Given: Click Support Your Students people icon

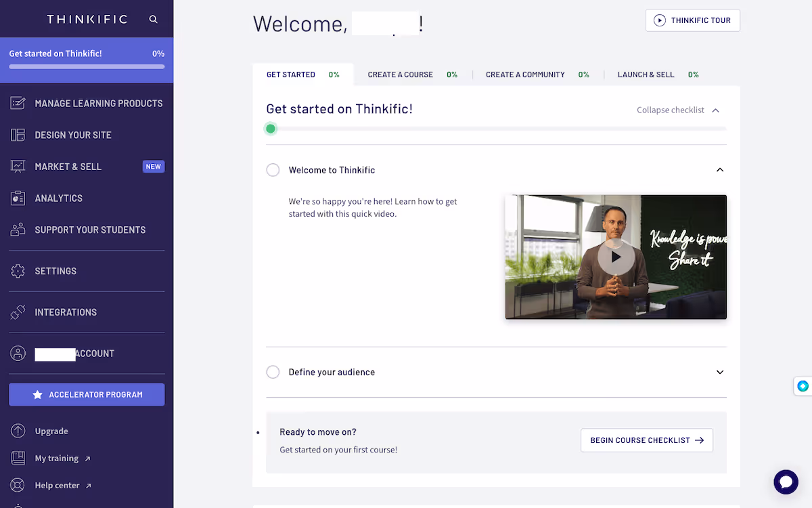Looking at the screenshot, I should (18, 230).
